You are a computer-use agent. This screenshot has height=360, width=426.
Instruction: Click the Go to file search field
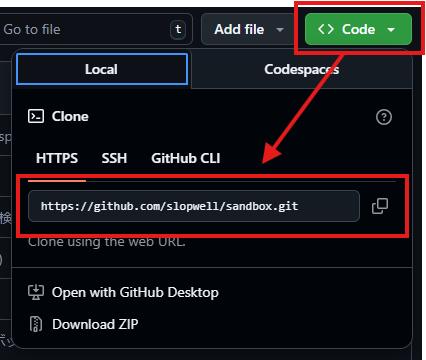point(95,29)
